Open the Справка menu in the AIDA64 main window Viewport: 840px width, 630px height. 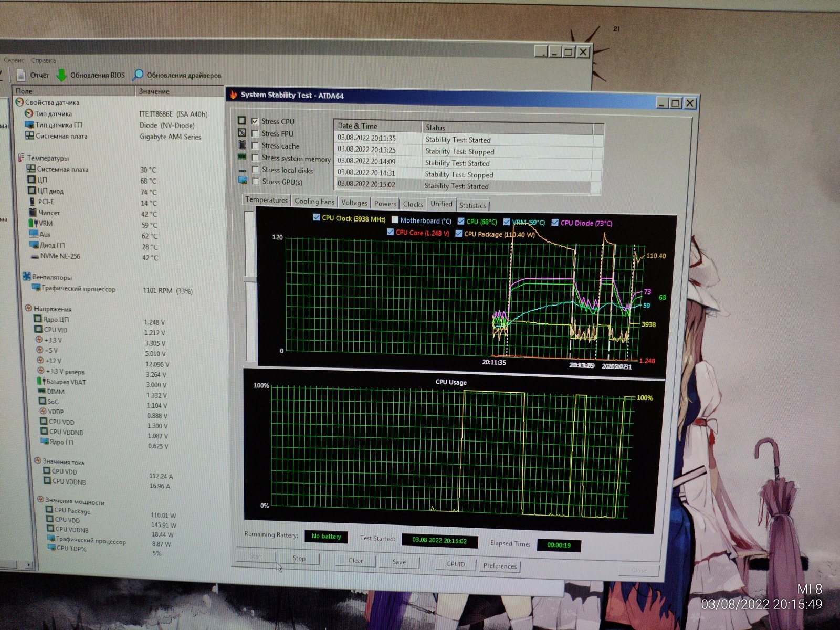coord(43,60)
